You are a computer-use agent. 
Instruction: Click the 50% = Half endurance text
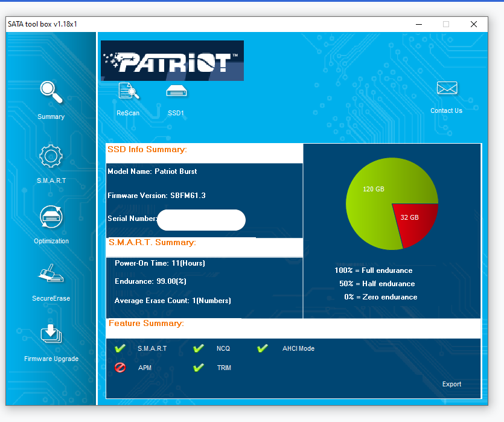point(377,284)
